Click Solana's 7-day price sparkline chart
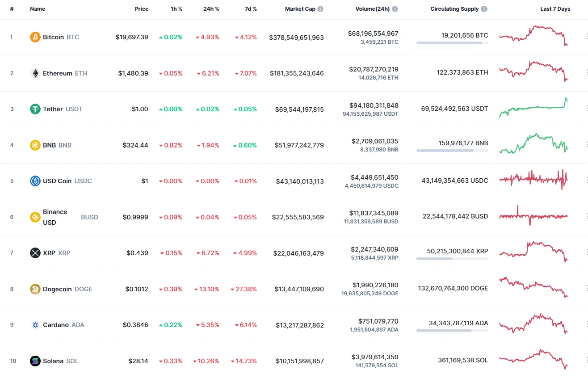This screenshot has height=378, width=588. pos(533,359)
